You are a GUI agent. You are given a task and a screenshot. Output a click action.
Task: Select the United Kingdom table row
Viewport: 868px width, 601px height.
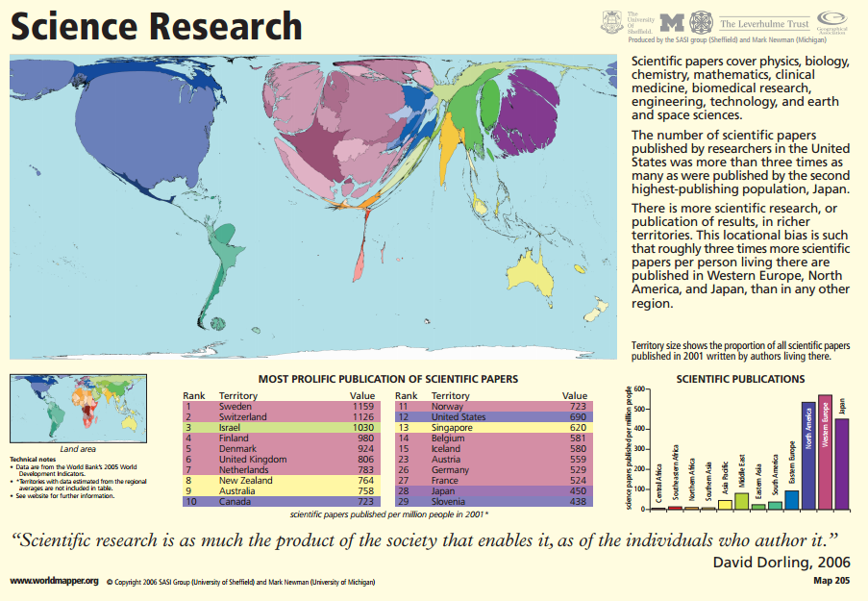(x=282, y=460)
